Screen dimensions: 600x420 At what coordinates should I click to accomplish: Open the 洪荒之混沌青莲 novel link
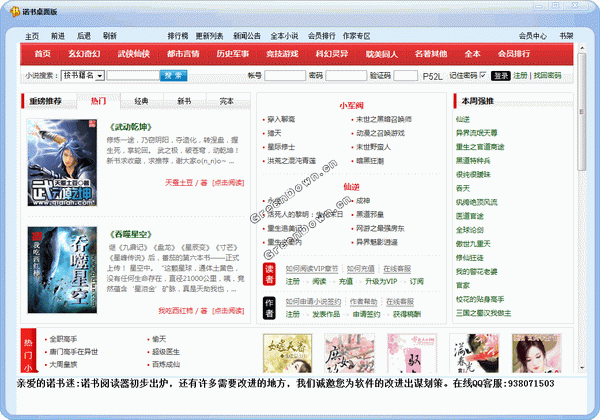pos(292,161)
